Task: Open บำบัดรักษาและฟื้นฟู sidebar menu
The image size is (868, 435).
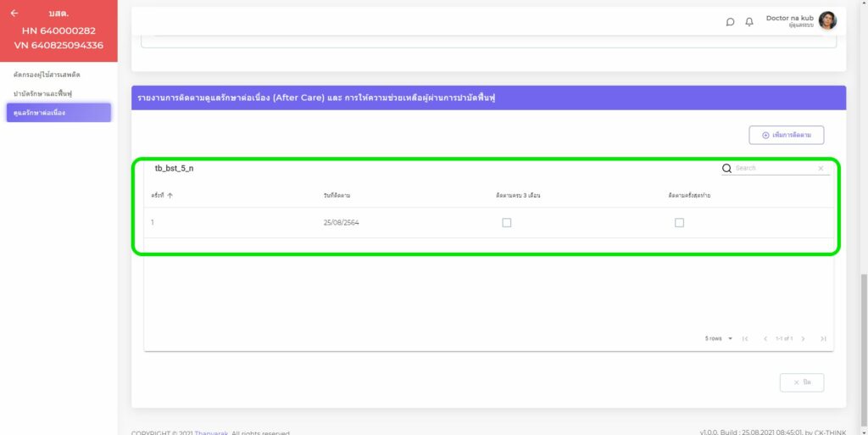Action: [x=42, y=93]
